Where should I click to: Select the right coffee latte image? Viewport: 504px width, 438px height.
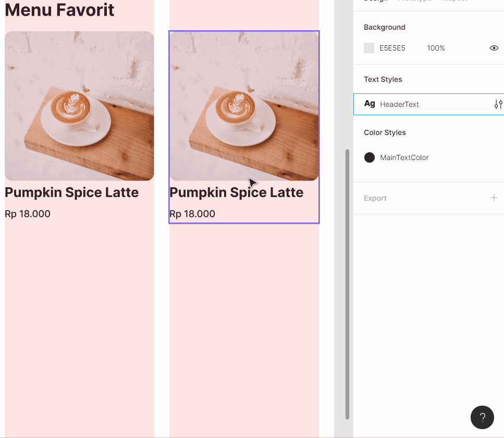click(x=244, y=106)
